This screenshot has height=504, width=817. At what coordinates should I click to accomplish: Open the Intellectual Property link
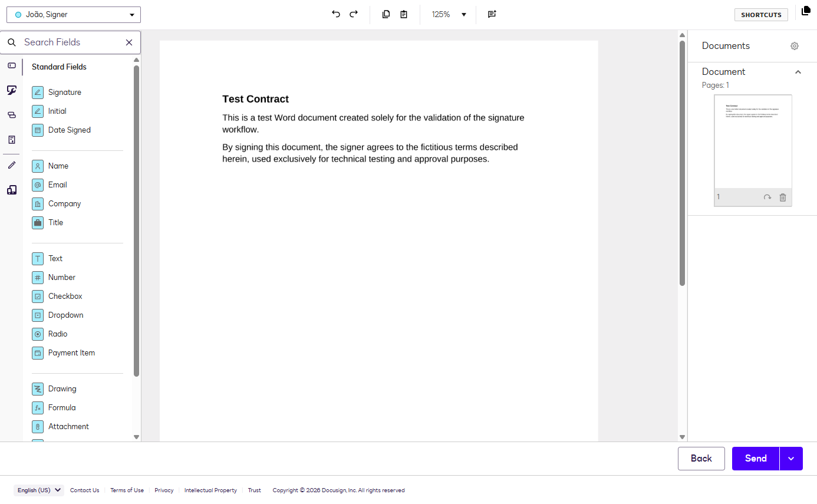click(210, 490)
